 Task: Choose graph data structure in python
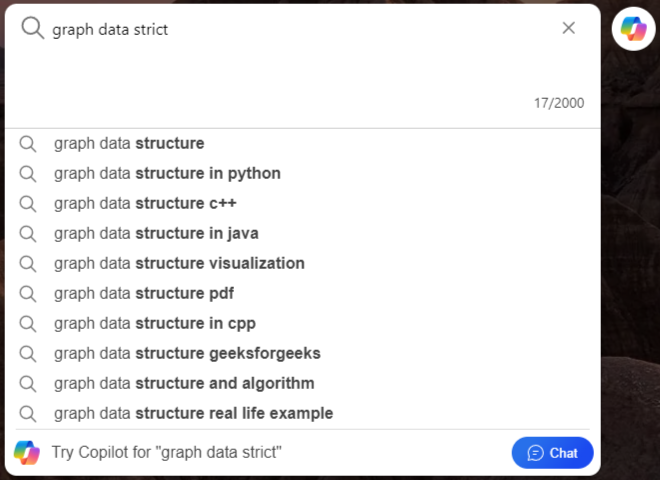(167, 173)
